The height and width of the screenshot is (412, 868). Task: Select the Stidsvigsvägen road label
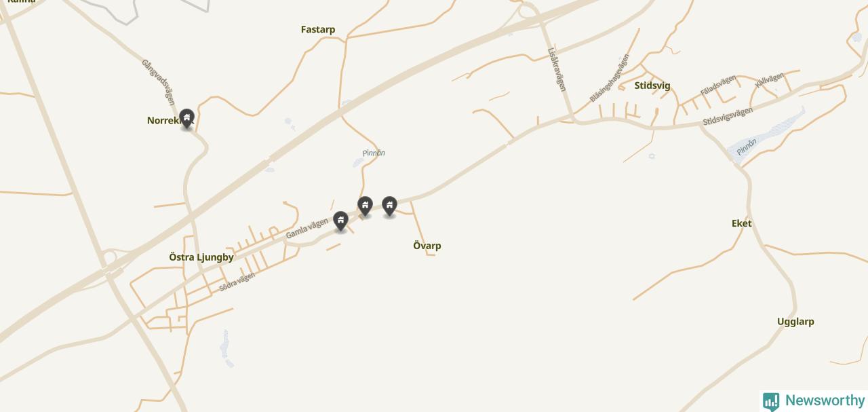pyautogui.click(x=728, y=116)
